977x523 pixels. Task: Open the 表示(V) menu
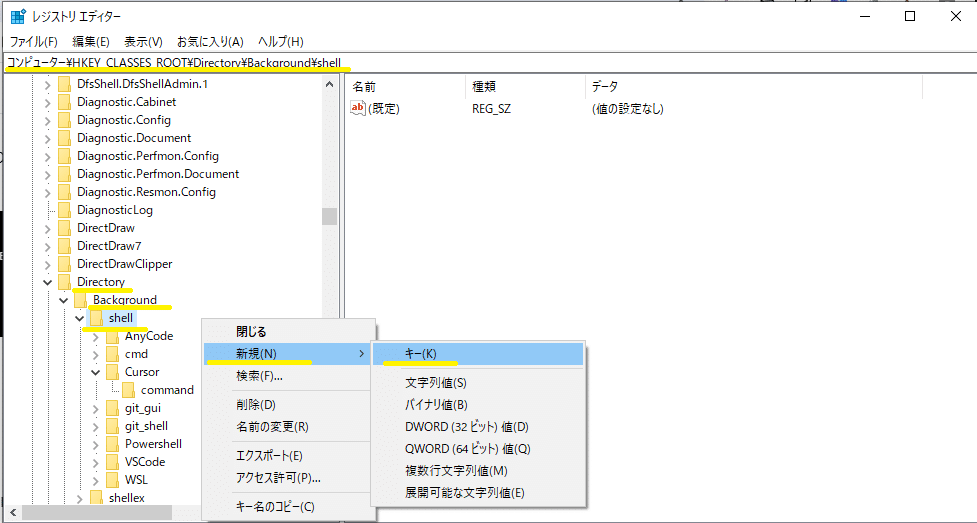143,42
